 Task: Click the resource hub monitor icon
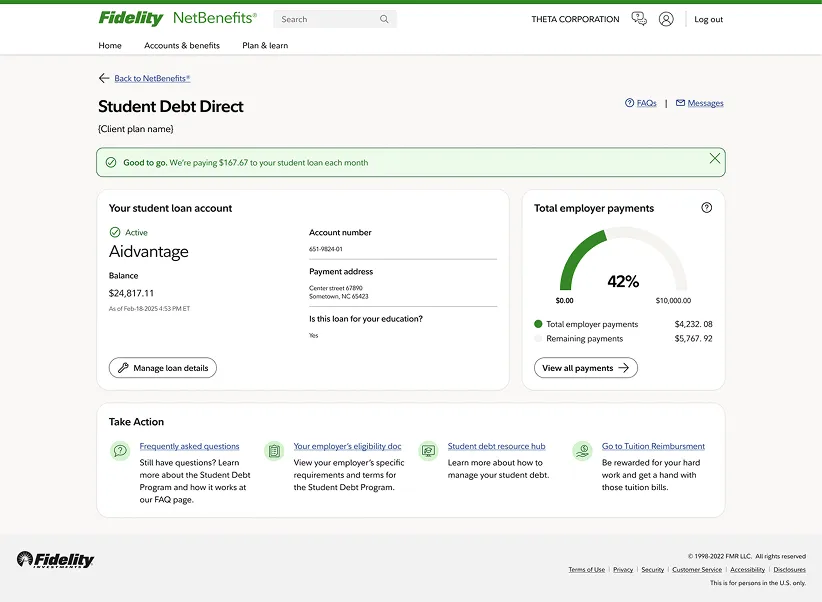point(428,450)
